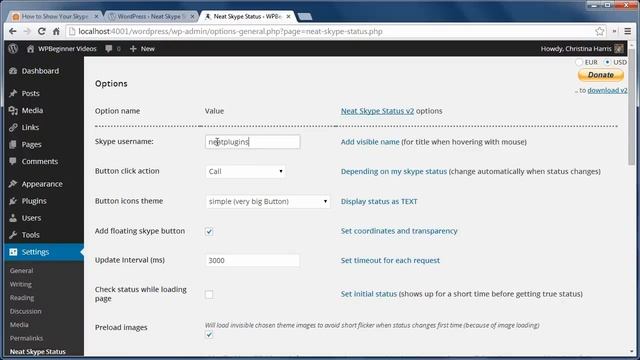Viewport: 640px width, 360px height.
Task: Close the Neat Skype Status tab
Action: pyautogui.click(x=289, y=16)
